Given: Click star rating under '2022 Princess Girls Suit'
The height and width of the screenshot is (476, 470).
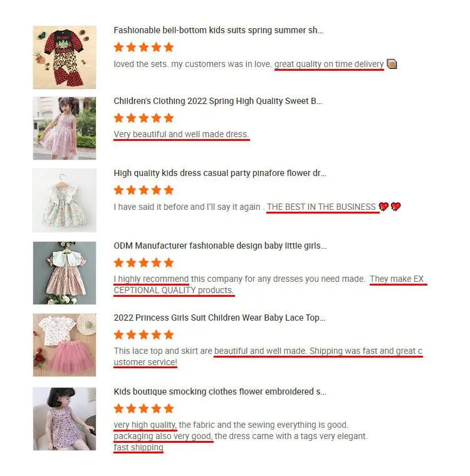Looking at the screenshot, I should click(144, 335).
